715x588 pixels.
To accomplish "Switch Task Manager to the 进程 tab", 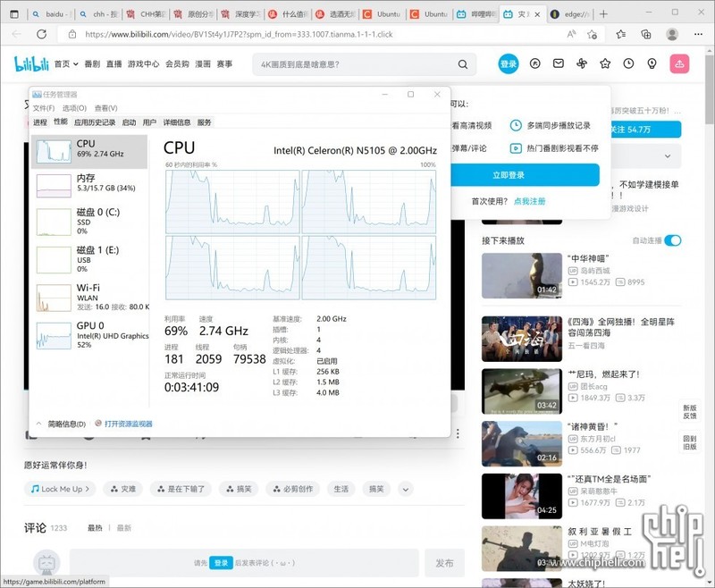I will pos(39,122).
